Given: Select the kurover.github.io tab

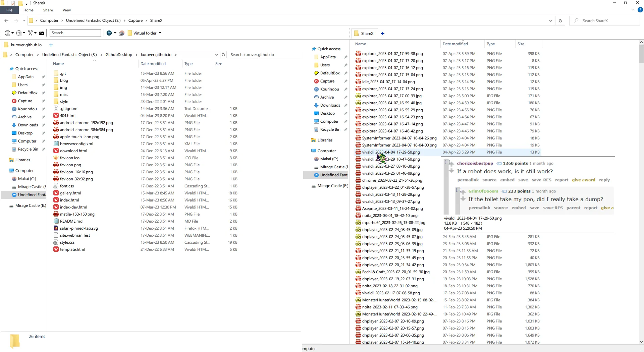Looking at the screenshot, I should click(23, 45).
